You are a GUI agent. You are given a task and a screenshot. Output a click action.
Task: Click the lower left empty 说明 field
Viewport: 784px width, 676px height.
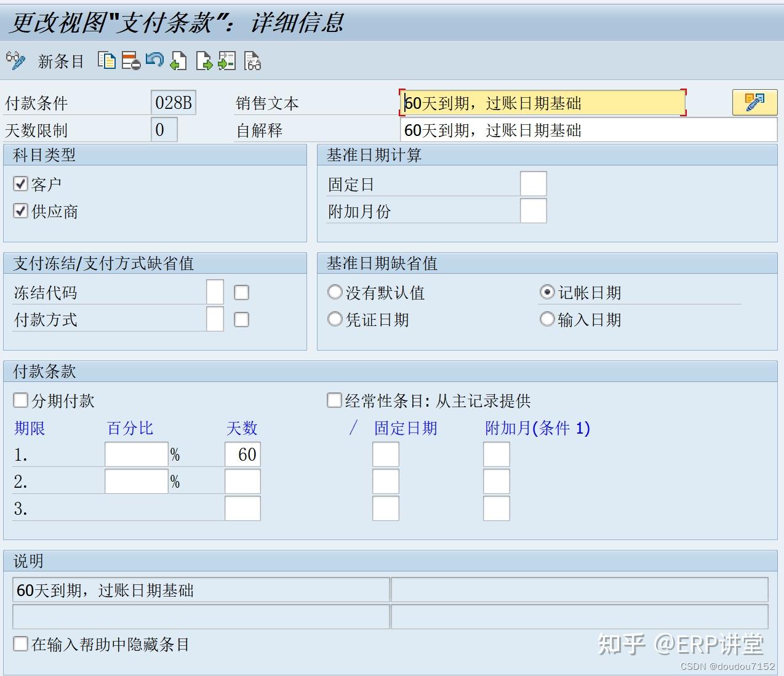click(x=201, y=616)
